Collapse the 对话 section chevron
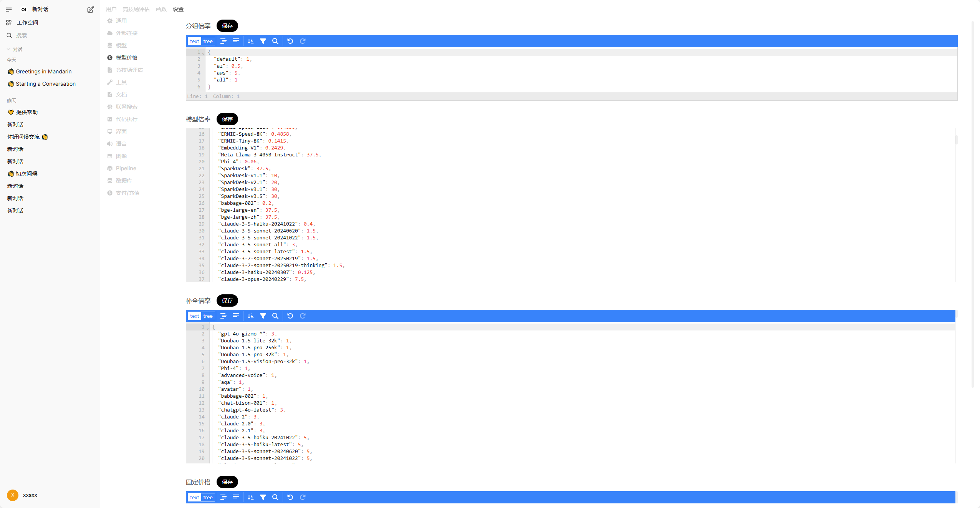Viewport: 980px width, 508px height. tap(8, 49)
